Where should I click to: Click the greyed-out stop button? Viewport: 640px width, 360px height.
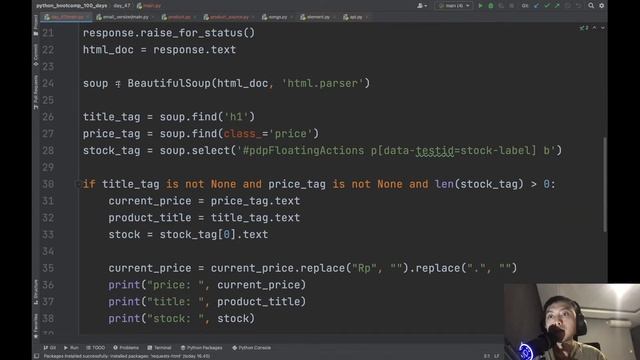511,6
